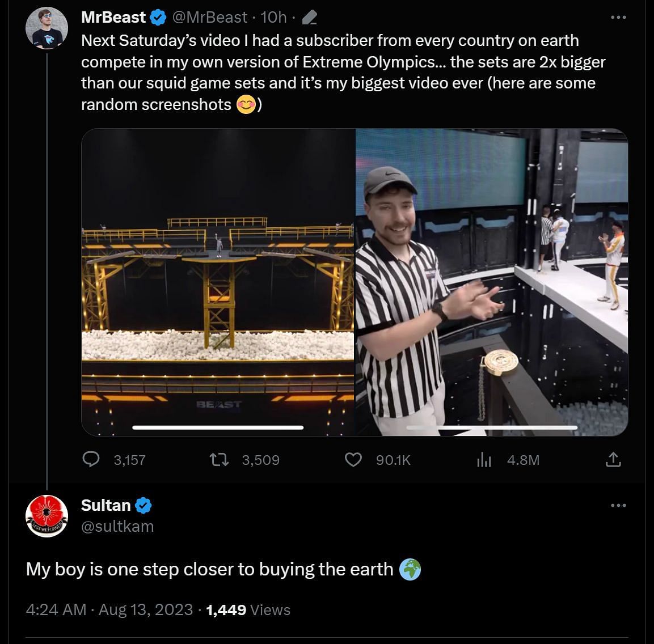
Task: Click the 3,509 retweet count
Action: coord(260,460)
